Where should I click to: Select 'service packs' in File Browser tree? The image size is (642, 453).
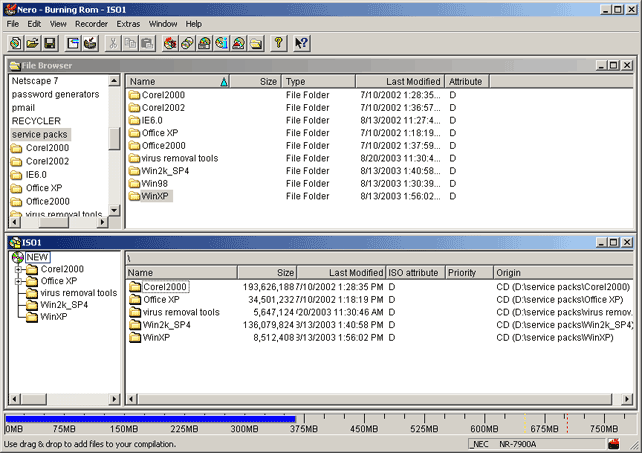(x=40, y=134)
